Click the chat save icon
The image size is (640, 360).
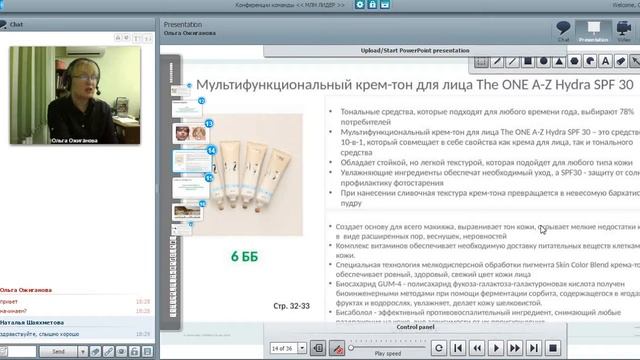[147, 351]
